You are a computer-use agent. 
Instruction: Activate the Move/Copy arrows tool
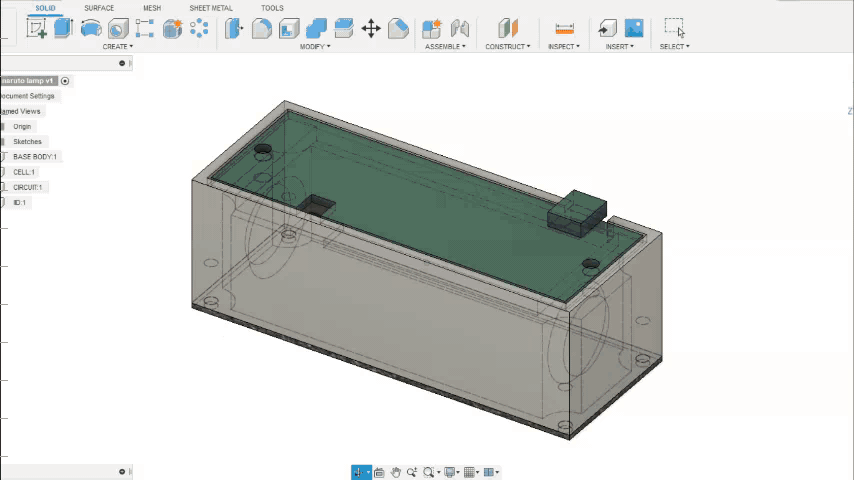point(371,28)
